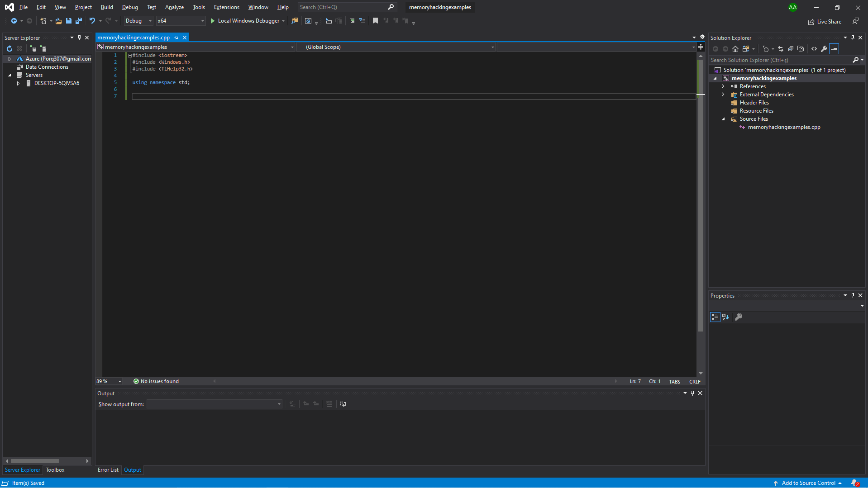Click Add to Source Control
This screenshot has height=488, width=868.
pyautogui.click(x=808, y=483)
